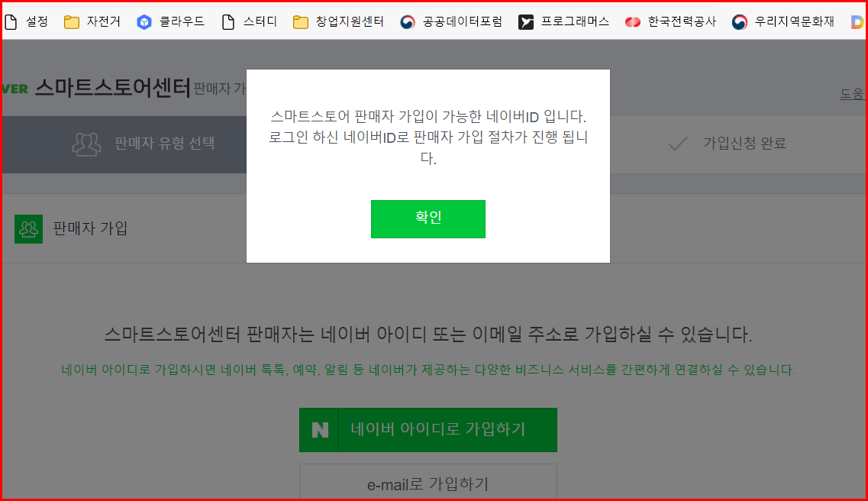
Task: Select the 판매자 유형 선택 step tab
Action: pyautogui.click(x=124, y=144)
